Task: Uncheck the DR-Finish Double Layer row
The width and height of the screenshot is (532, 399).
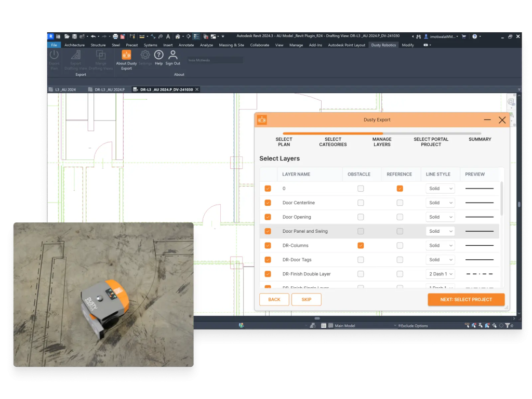Action: click(268, 274)
